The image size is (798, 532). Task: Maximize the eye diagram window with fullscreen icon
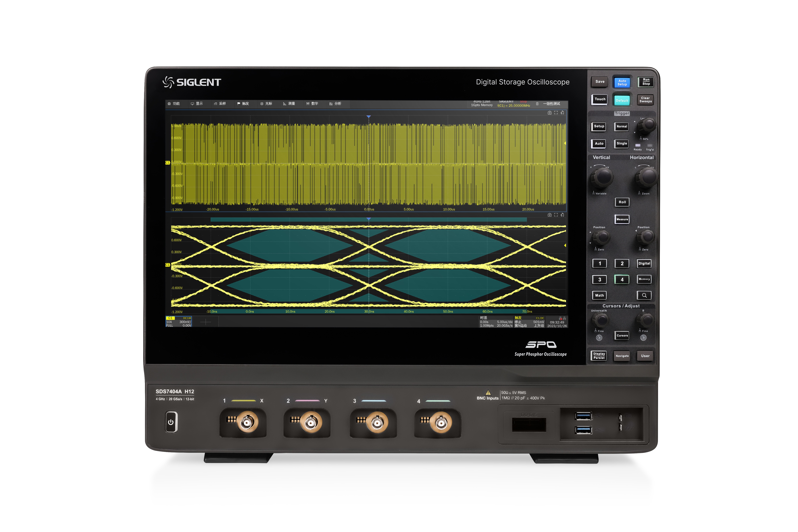(x=556, y=215)
